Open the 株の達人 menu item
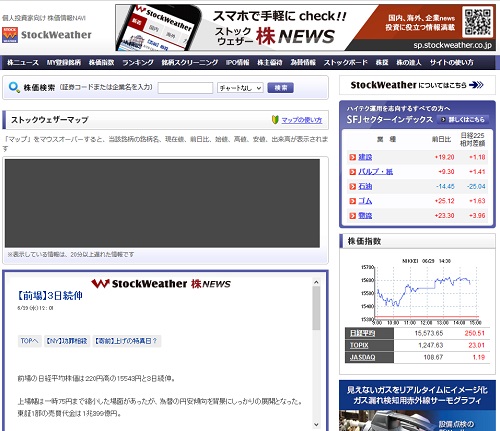 point(409,62)
